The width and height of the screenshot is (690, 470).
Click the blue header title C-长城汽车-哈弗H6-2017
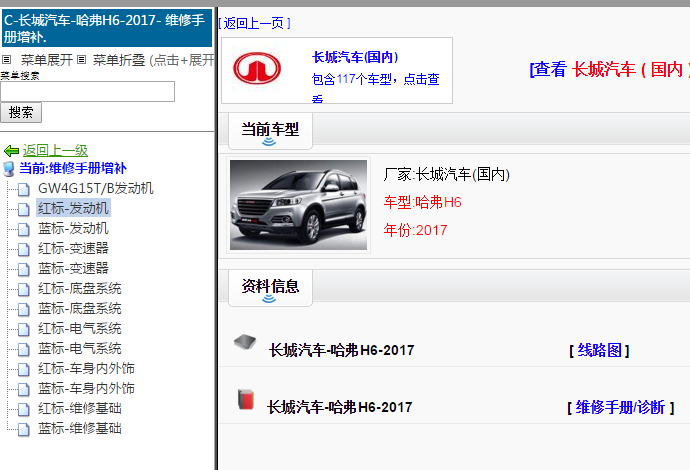(106, 29)
